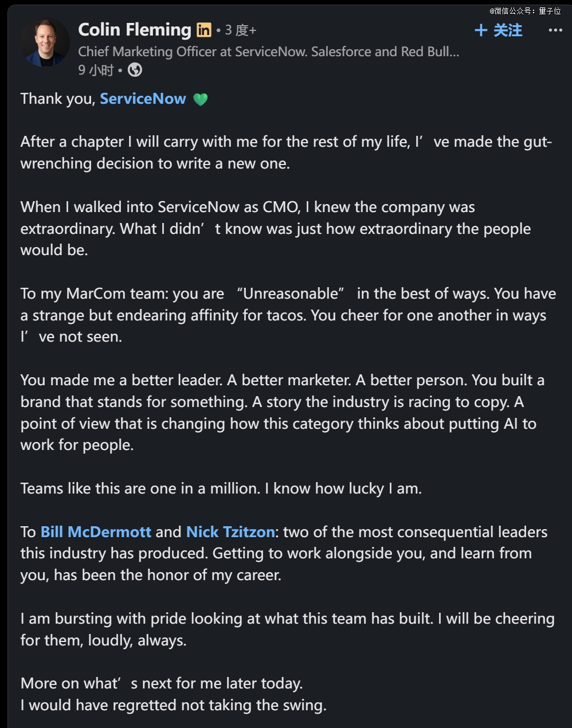Screen dimensions: 572x728
Task: Open the ServiceNow mention link
Action: [143, 99]
